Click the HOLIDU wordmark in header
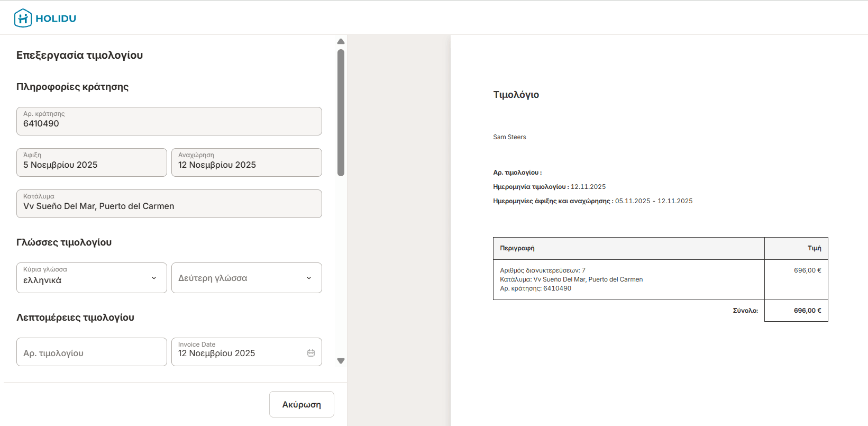The height and width of the screenshot is (426, 868). (56, 19)
